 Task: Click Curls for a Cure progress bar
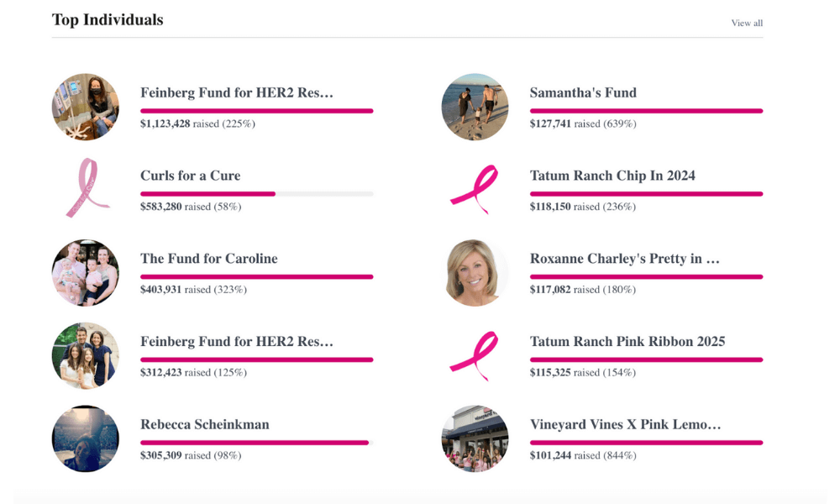[x=256, y=194]
